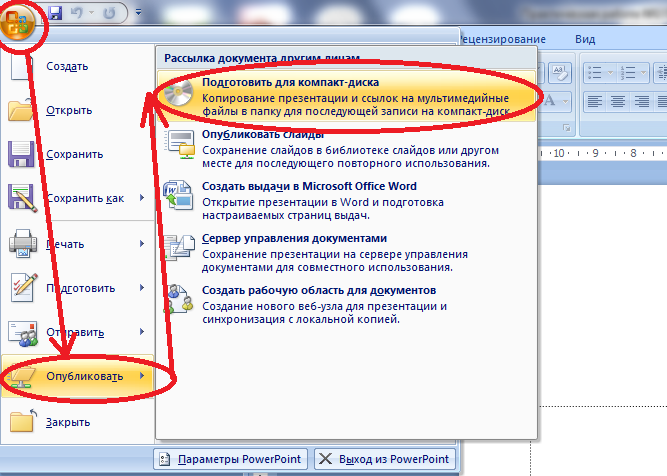Align text right in the ribbon
Screen dimensions: 667x476
click(x=641, y=102)
